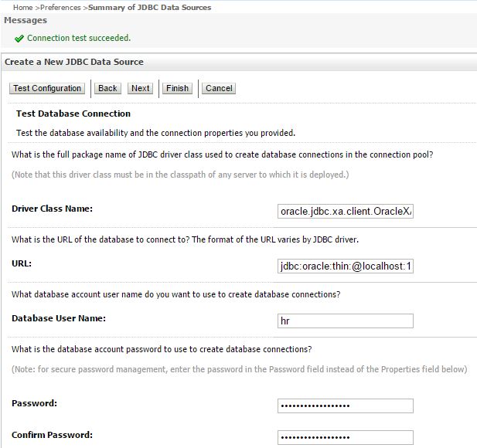Cancel the data source creation
The height and width of the screenshot is (448, 477).
219,88
